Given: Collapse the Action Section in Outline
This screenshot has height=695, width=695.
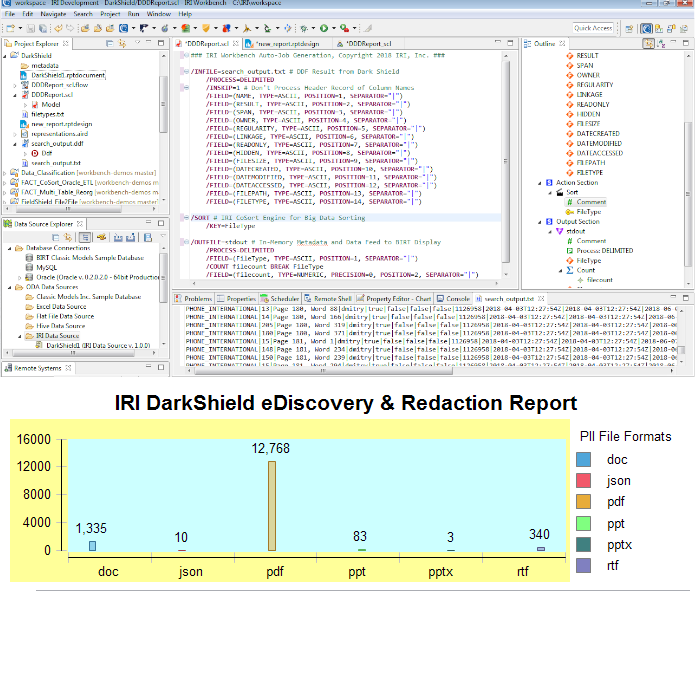Looking at the screenshot, I should coord(540,183).
